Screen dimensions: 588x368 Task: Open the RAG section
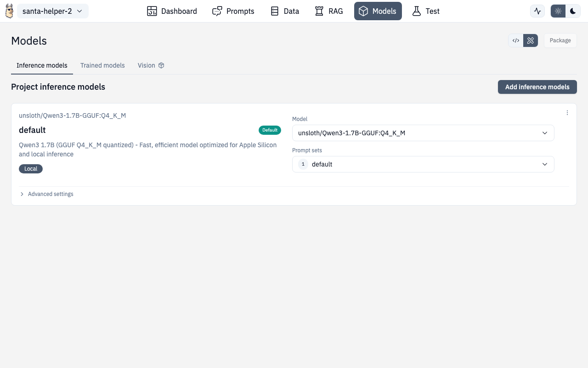pos(329,11)
